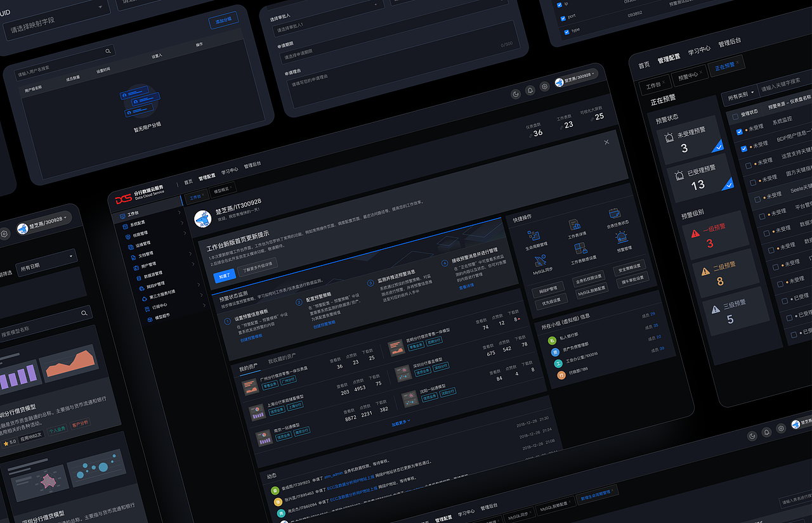Check the 固方关键指标 row checkbox
This screenshot has height=523, width=812.
[x=753, y=183]
